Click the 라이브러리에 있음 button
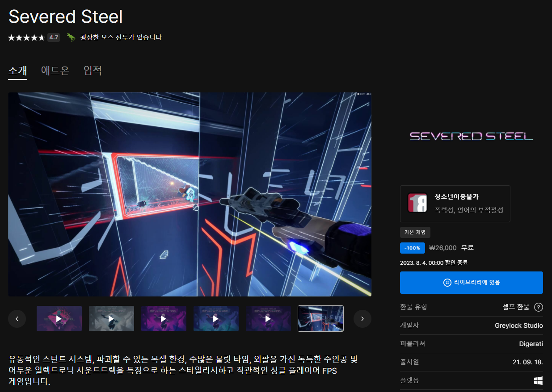Screen dimensions: 552x392 472,283
